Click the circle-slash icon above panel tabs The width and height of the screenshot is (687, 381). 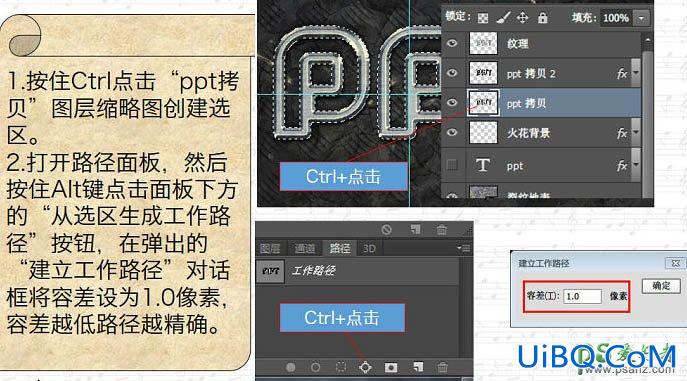pos(386,229)
